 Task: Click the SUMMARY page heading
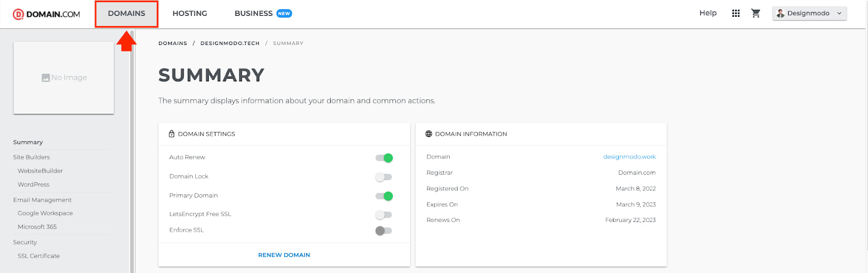pos(212,75)
